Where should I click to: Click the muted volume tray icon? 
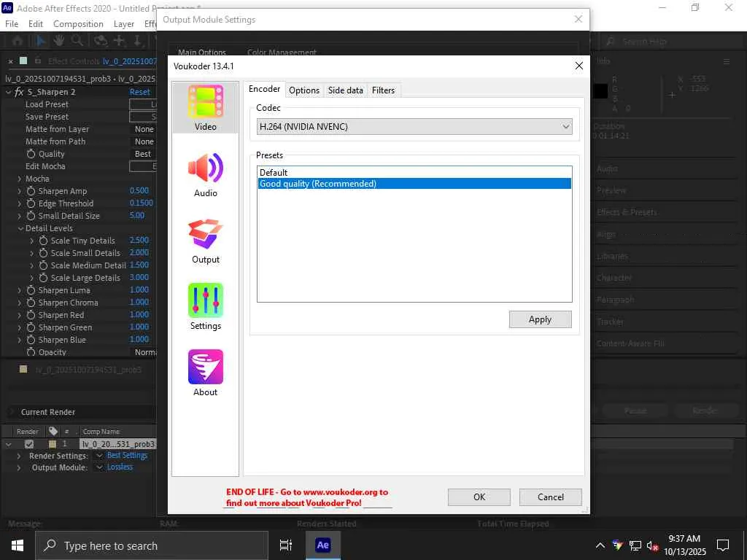tap(653, 545)
